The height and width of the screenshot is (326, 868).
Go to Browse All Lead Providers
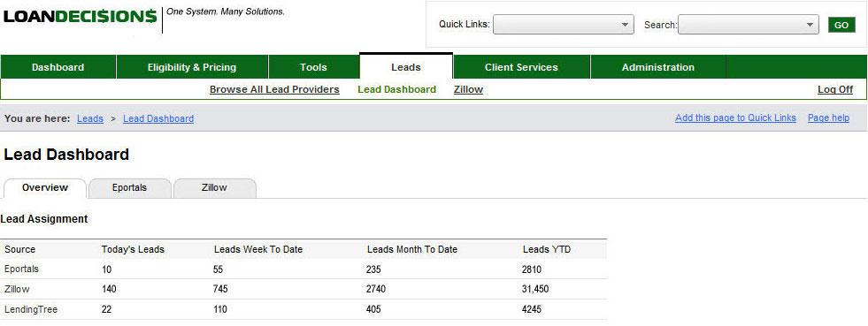point(274,89)
